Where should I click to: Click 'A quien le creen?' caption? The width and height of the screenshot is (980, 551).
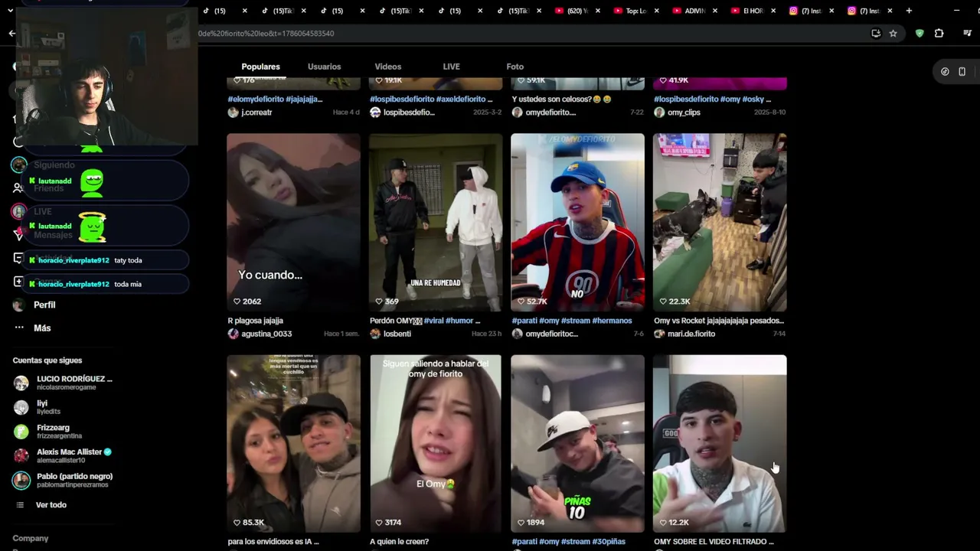point(400,542)
